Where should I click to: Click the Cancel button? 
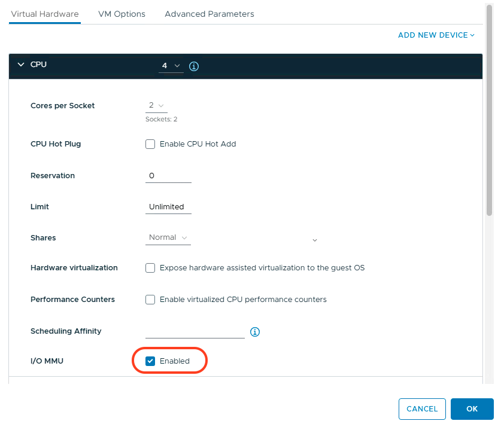(x=422, y=409)
